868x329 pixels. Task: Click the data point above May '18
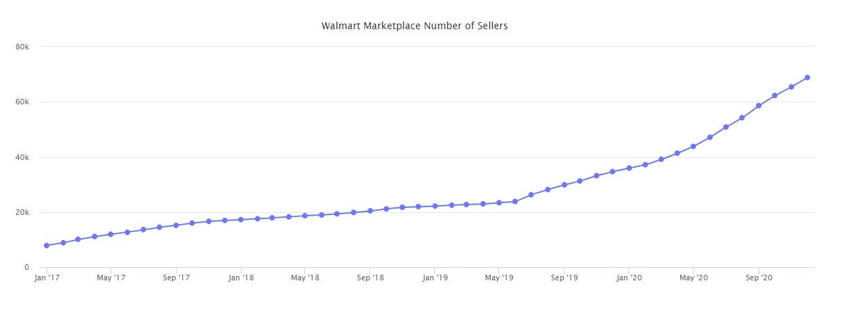(305, 216)
